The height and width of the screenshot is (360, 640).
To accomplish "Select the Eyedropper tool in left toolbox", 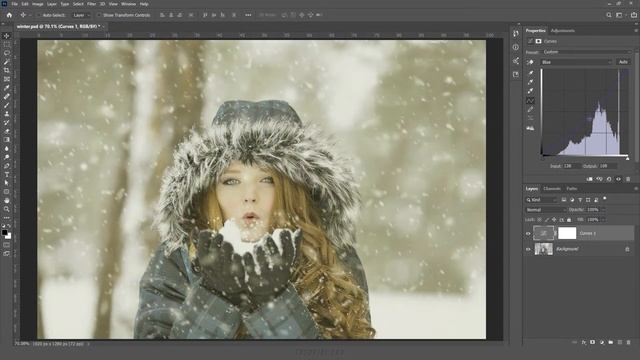I will (x=7, y=88).
